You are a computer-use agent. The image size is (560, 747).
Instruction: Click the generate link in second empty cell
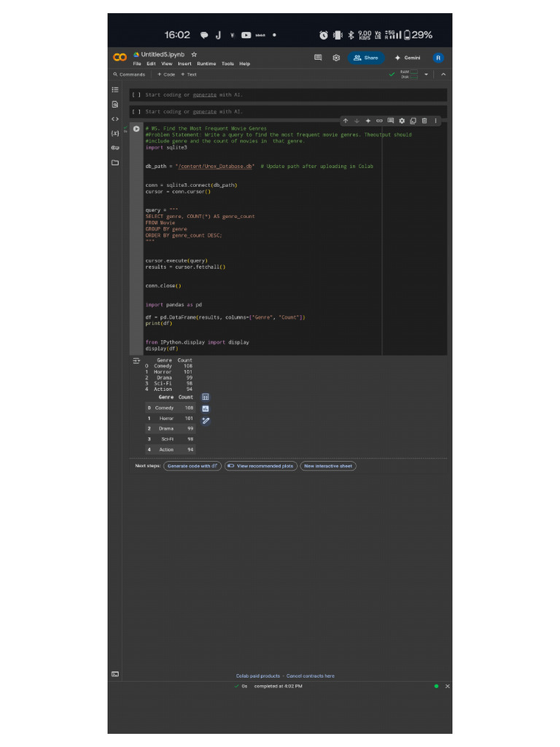click(204, 112)
